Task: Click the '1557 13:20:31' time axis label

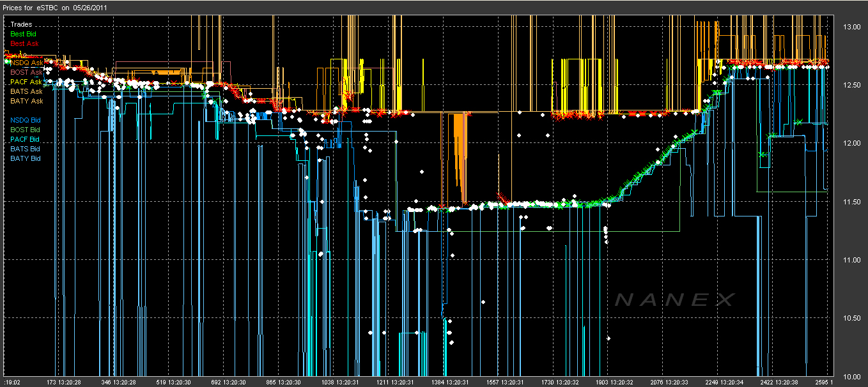Action: click(x=506, y=382)
